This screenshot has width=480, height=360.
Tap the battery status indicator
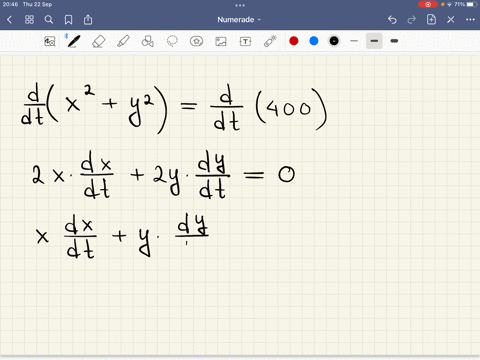(472, 4)
